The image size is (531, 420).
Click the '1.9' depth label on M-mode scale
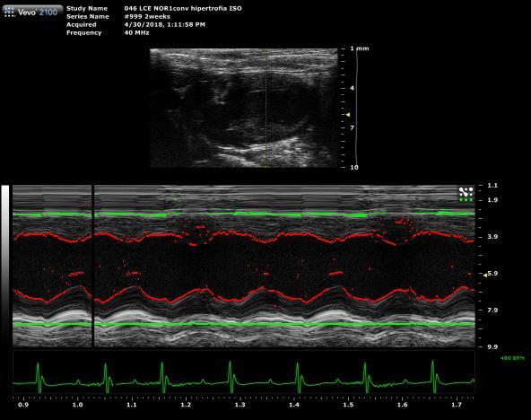pyautogui.click(x=492, y=200)
